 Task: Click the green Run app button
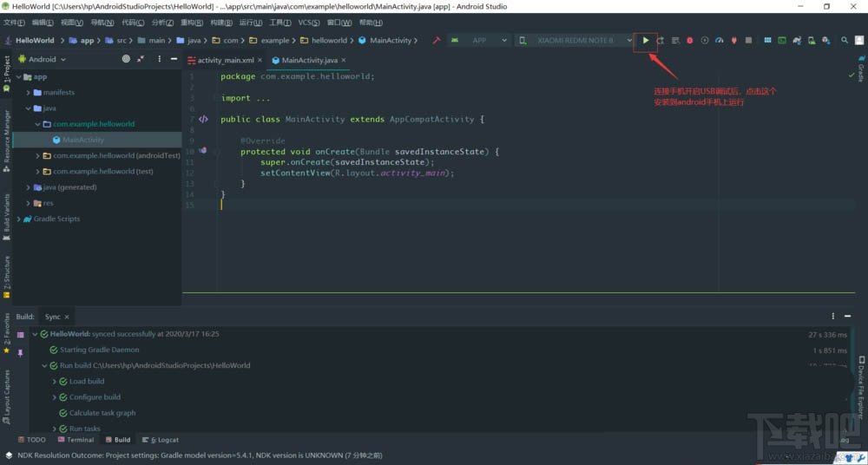[x=646, y=40]
